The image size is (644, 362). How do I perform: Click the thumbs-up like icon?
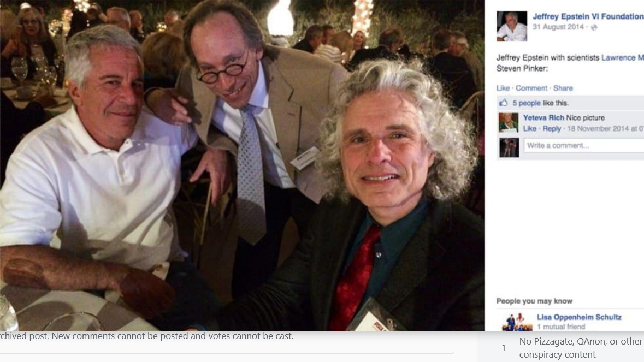tap(504, 103)
